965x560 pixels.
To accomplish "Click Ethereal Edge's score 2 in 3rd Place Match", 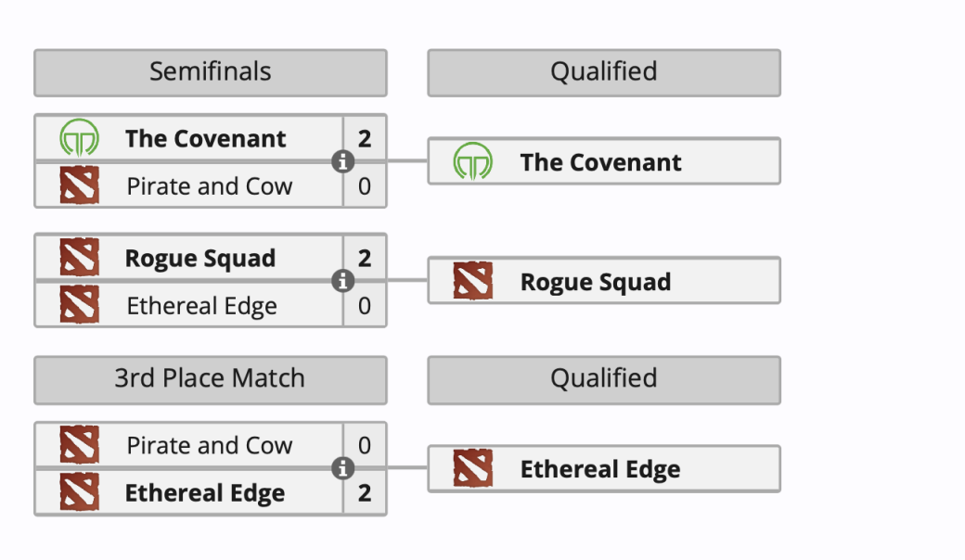I will tap(365, 492).
